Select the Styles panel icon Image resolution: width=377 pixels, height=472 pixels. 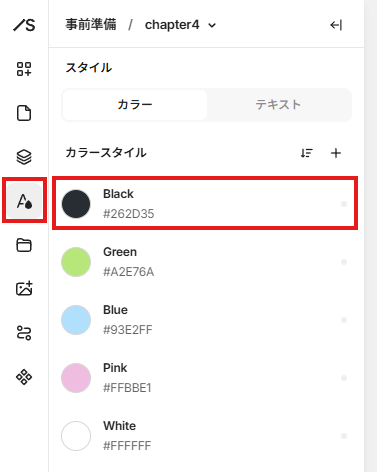pyautogui.click(x=24, y=201)
